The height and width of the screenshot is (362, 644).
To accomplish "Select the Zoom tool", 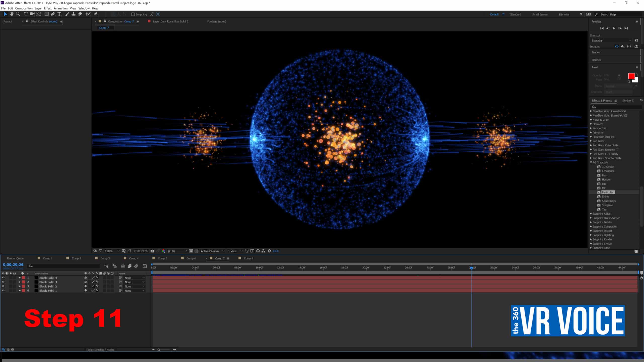I will click(x=18, y=14).
